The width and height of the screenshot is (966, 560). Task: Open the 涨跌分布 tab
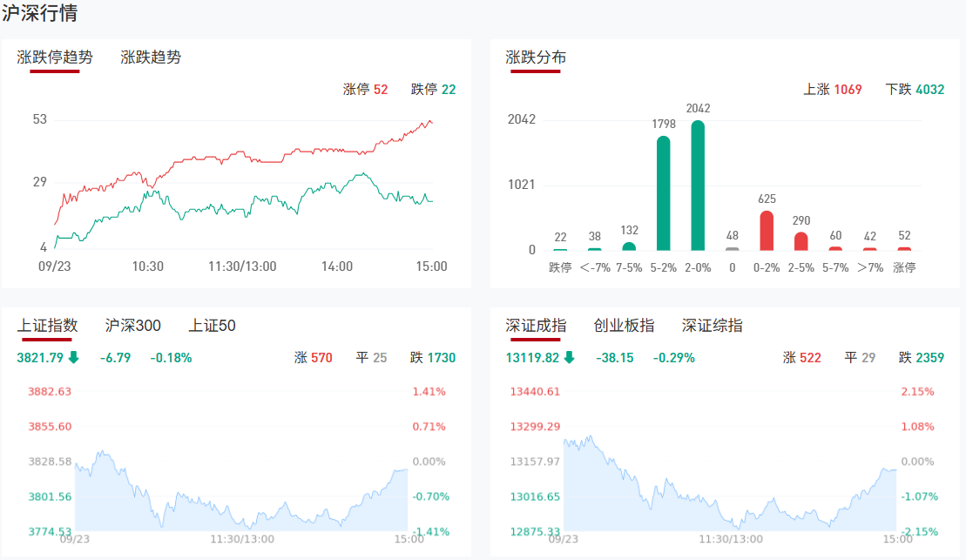pyautogui.click(x=536, y=57)
